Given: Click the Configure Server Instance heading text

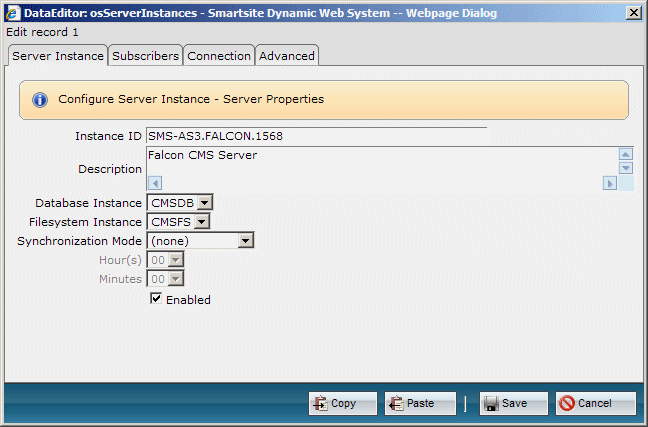Looking at the screenshot, I should (191, 99).
